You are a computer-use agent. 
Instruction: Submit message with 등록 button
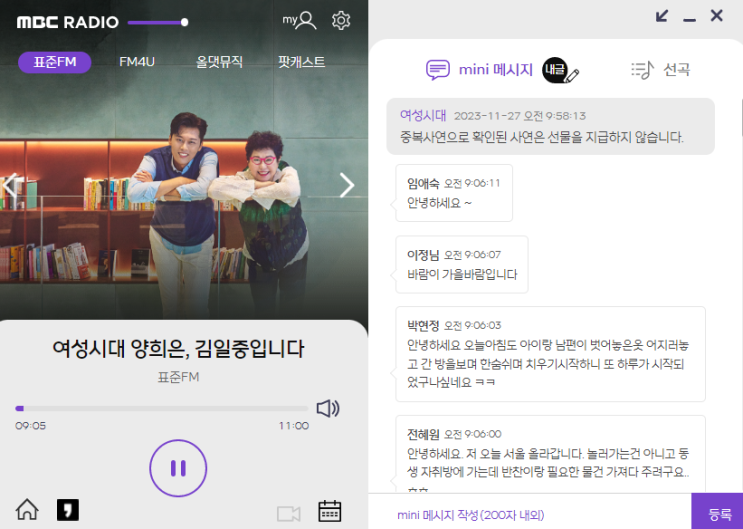(717, 512)
